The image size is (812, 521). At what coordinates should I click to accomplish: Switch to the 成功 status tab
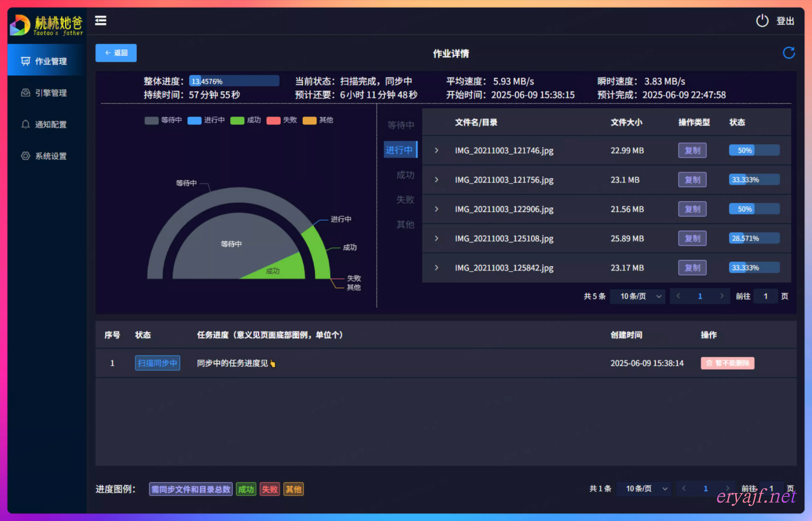(405, 175)
